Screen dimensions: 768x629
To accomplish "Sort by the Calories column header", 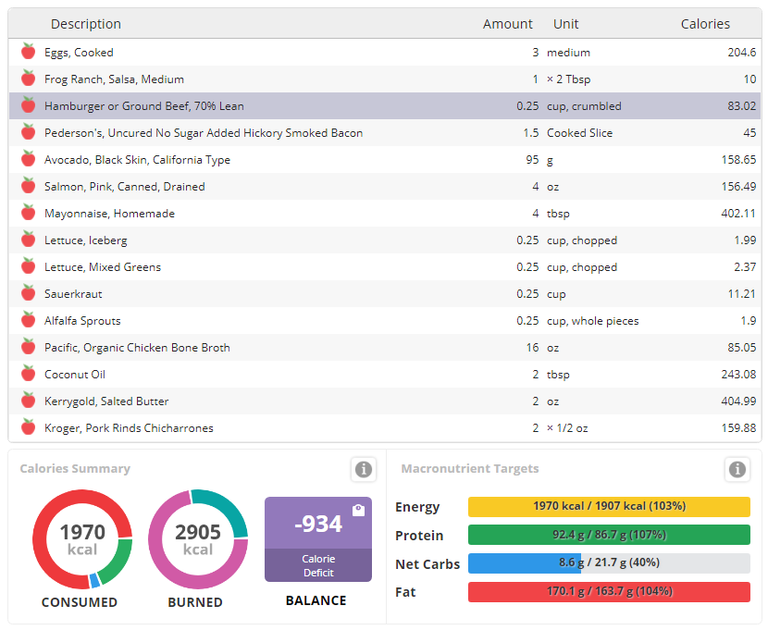I will coord(705,24).
